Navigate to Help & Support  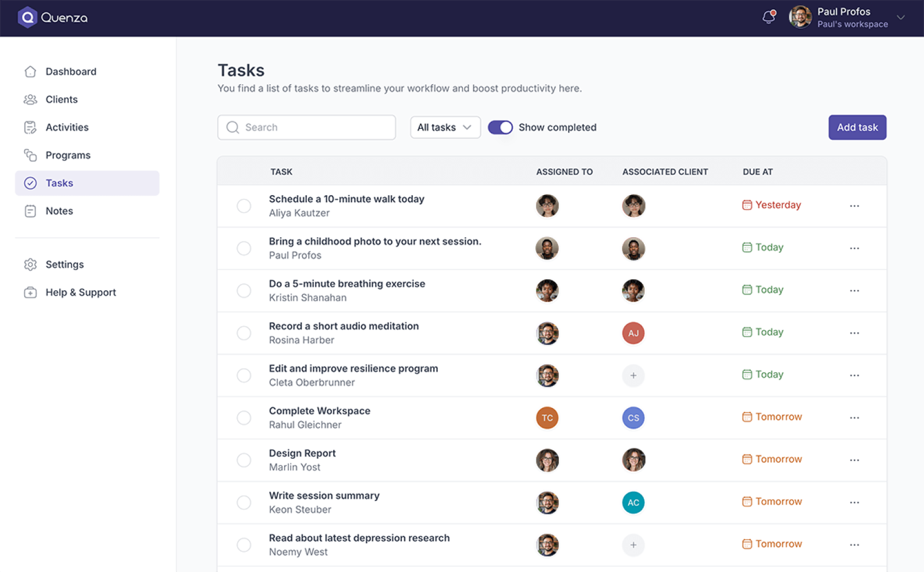pyautogui.click(x=80, y=293)
